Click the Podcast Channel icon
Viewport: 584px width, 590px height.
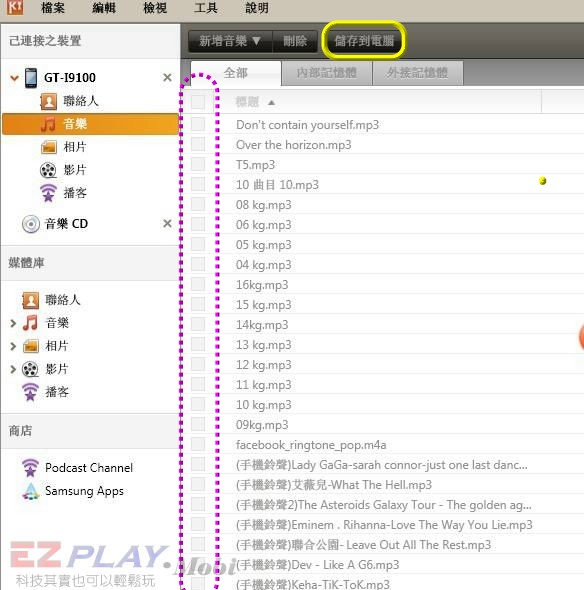pos(30,468)
